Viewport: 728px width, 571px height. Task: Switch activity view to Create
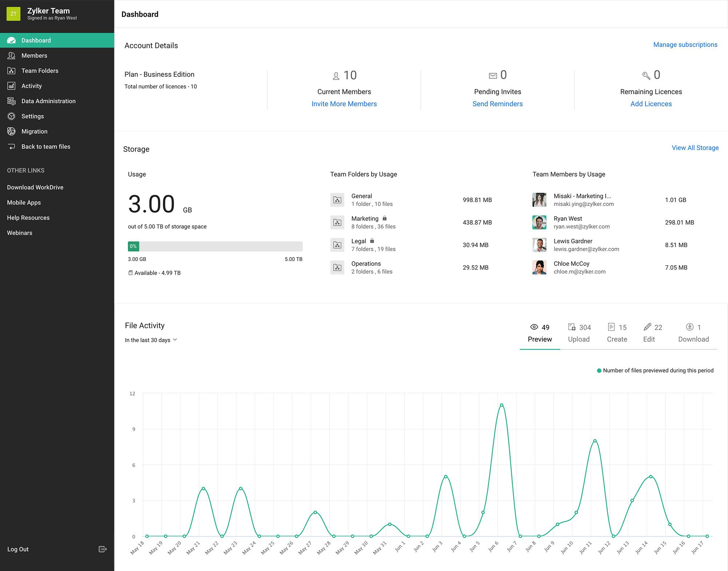point(617,333)
